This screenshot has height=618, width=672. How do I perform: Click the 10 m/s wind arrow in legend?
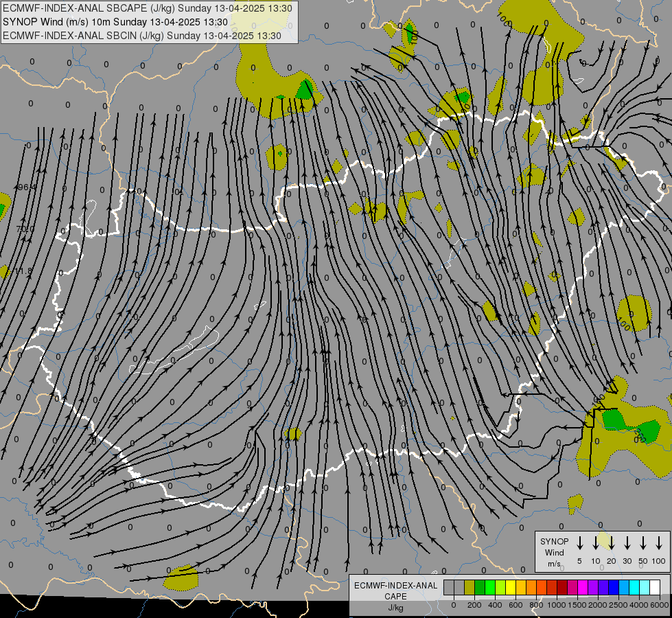click(x=595, y=543)
